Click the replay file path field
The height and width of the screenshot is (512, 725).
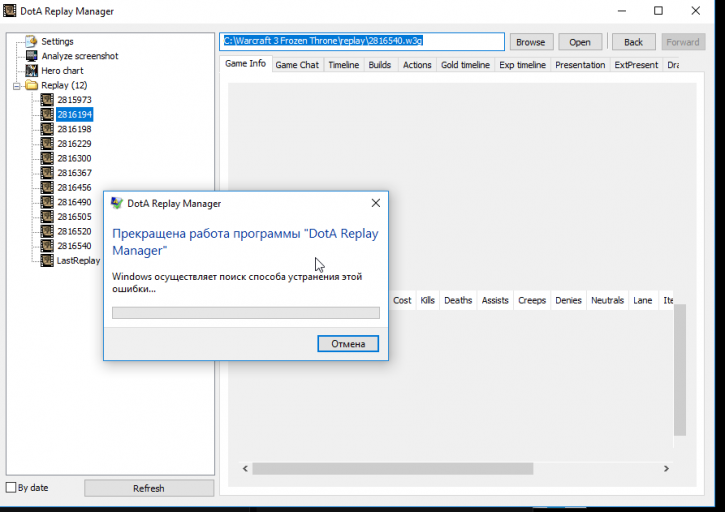(362, 41)
